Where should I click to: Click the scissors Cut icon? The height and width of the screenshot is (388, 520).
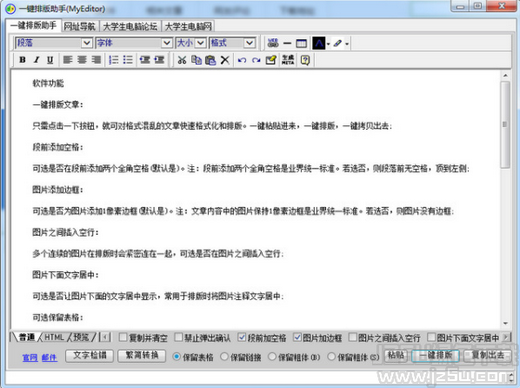click(x=182, y=60)
